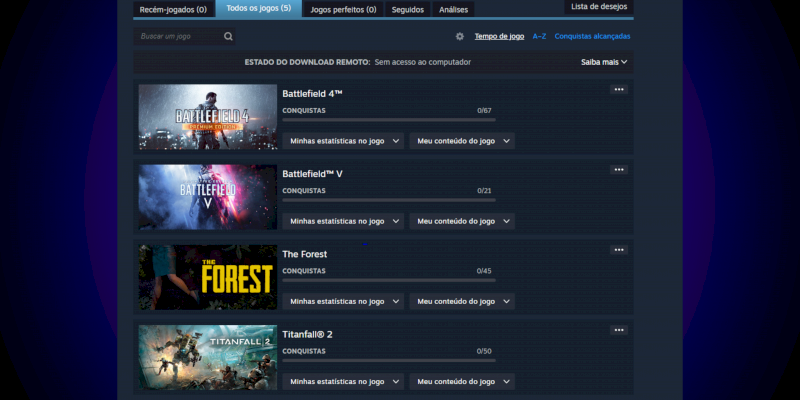Click Titanfall 2 achievements count 0/50
This screenshot has height=400, width=800.
(484, 351)
